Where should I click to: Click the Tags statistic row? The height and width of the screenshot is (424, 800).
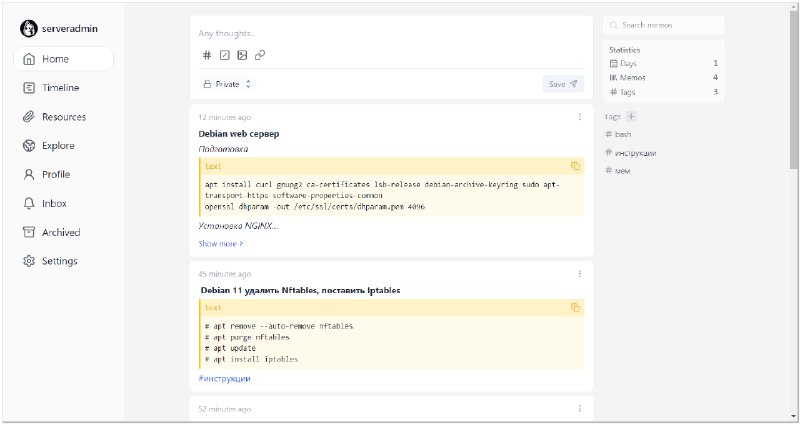click(x=664, y=92)
